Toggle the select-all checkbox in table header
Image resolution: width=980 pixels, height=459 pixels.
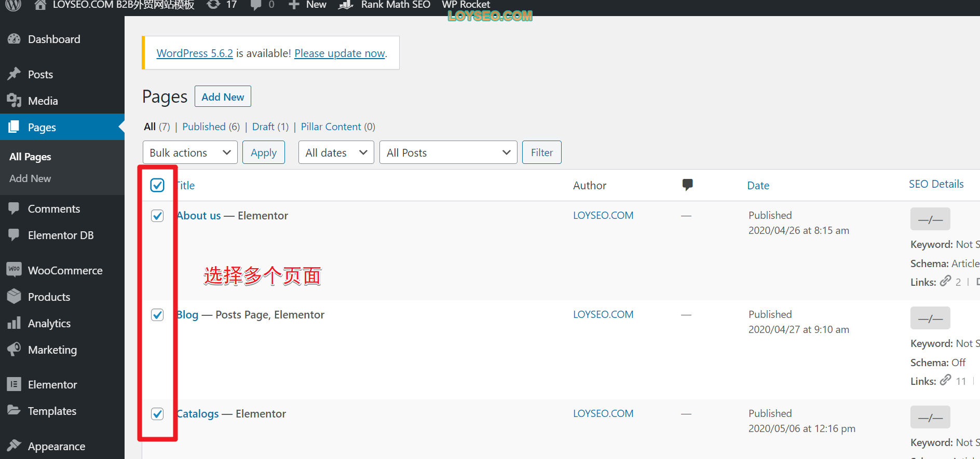coord(157,185)
